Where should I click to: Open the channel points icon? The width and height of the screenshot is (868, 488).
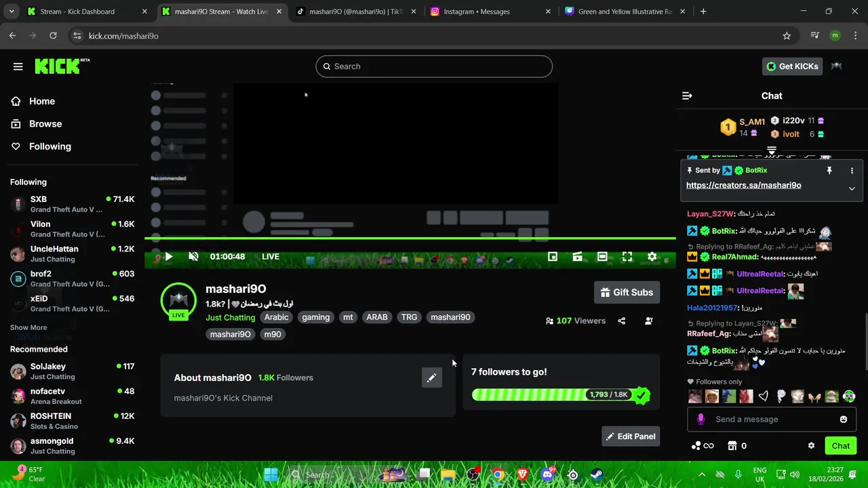click(702, 445)
